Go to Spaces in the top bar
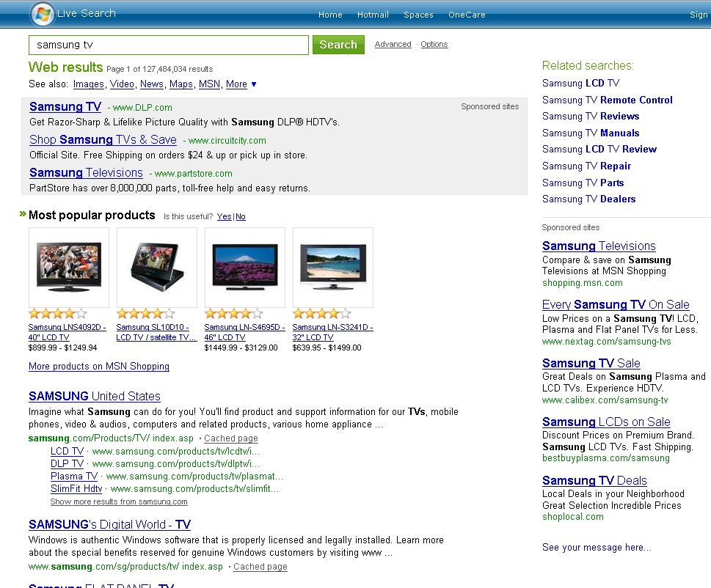 point(418,15)
